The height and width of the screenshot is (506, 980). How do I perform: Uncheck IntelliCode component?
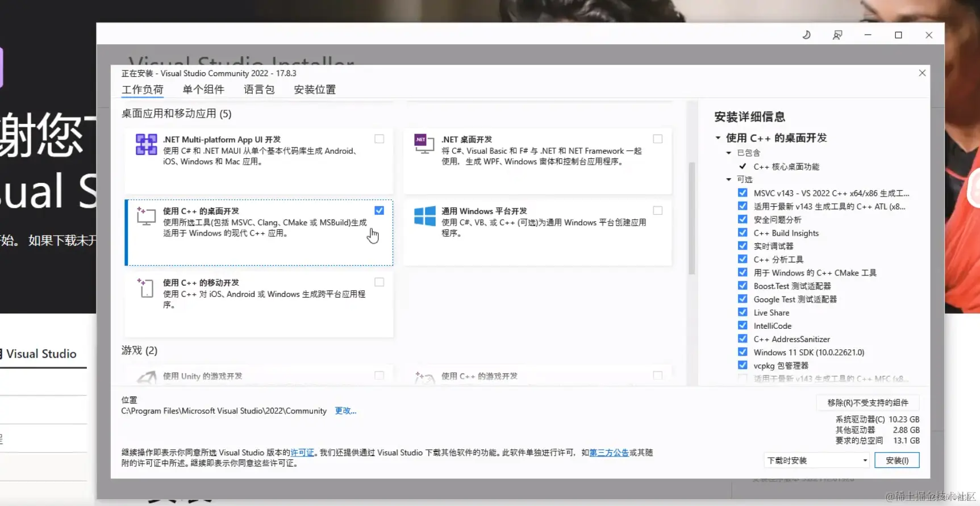coord(742,325)
